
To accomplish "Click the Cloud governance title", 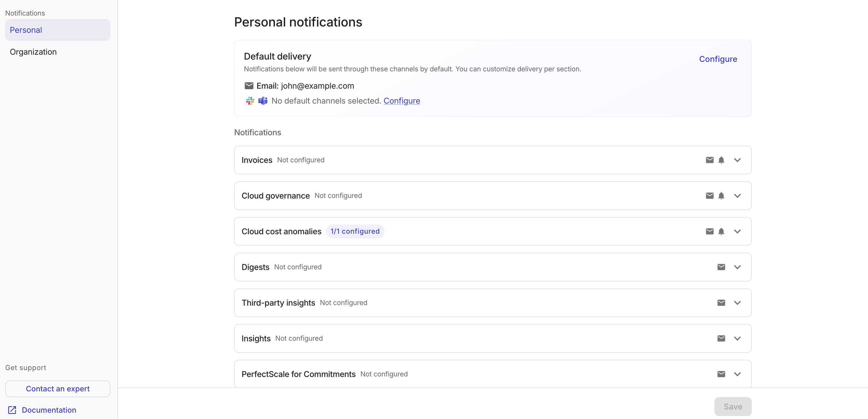I will coord(275,196).
